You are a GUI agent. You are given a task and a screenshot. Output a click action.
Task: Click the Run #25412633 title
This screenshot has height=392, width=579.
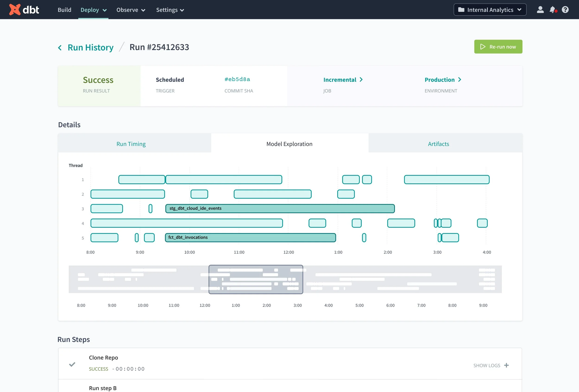159,47
